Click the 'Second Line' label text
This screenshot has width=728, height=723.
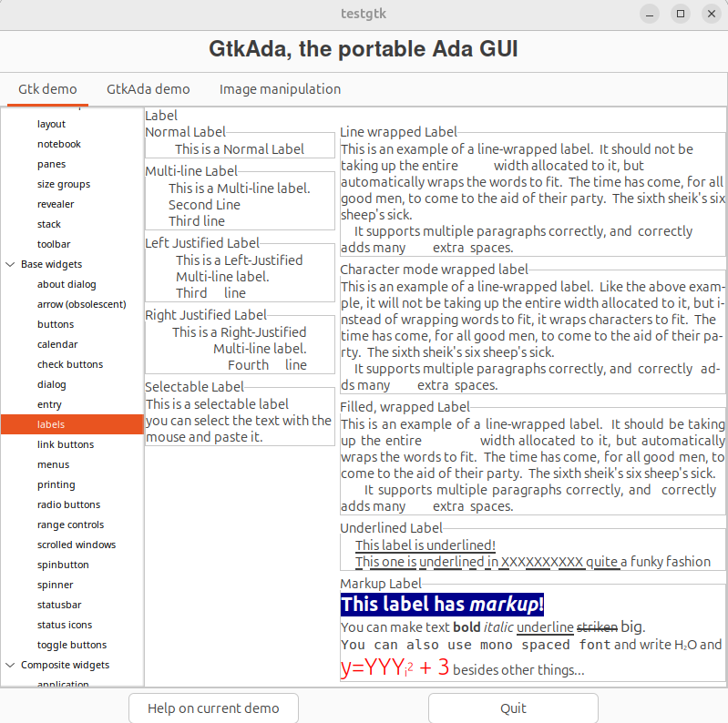click(204, 205)
